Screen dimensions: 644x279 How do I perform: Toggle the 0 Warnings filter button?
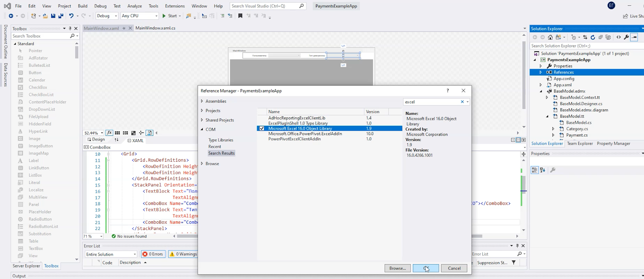pos(183,254)
